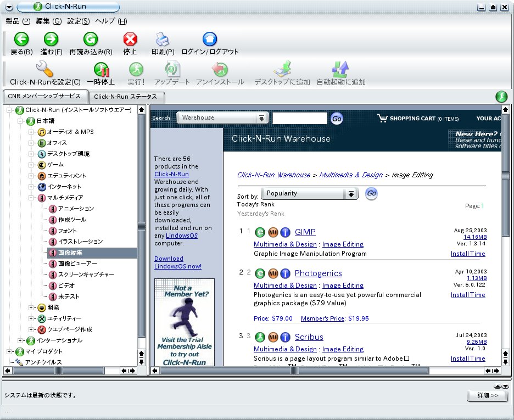Open the 編集 (G) menu
This screenshot has width=514, height=420.
pos(48,21)
